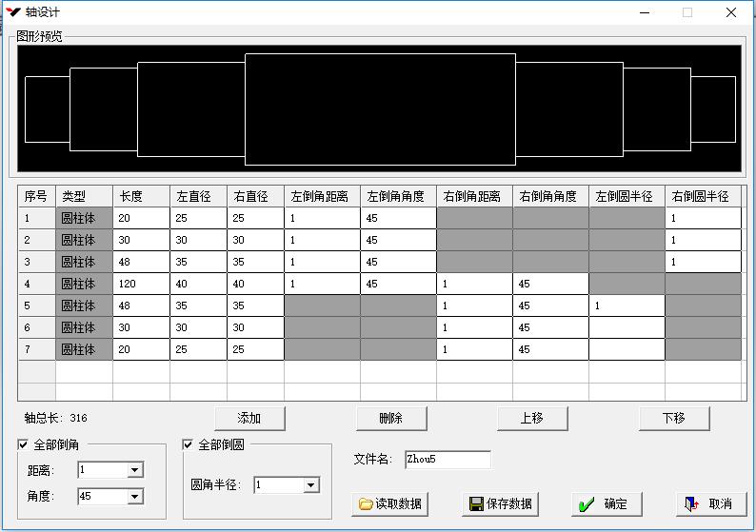The image size is (756, 532).
Task: Select row 7 by its 序号 cell
Action: (x=36, y=349)
